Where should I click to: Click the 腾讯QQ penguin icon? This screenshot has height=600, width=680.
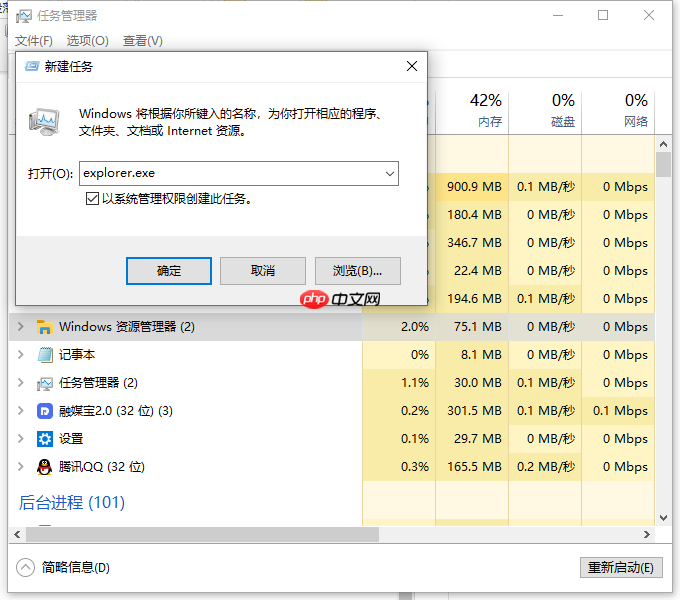coord(45,467)
